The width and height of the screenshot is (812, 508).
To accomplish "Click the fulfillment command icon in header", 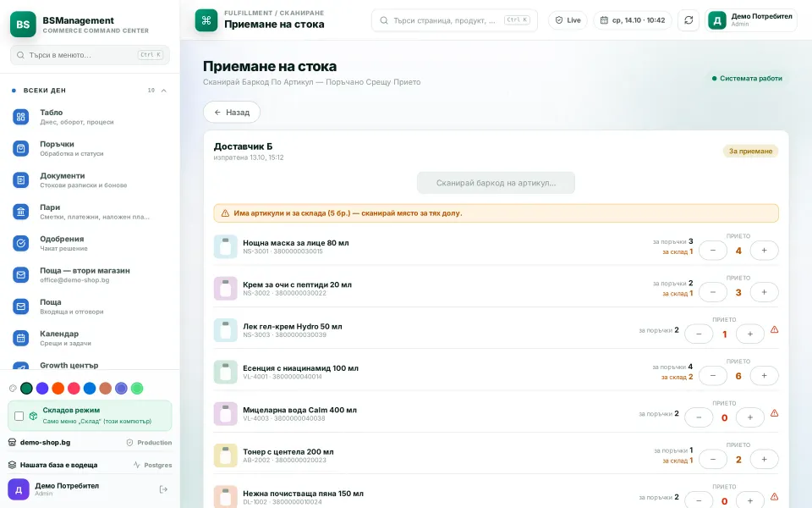I will click(206, 20).
